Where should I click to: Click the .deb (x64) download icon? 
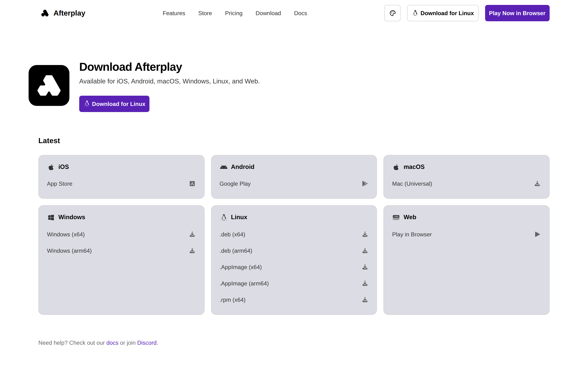[x=365, y=234]
